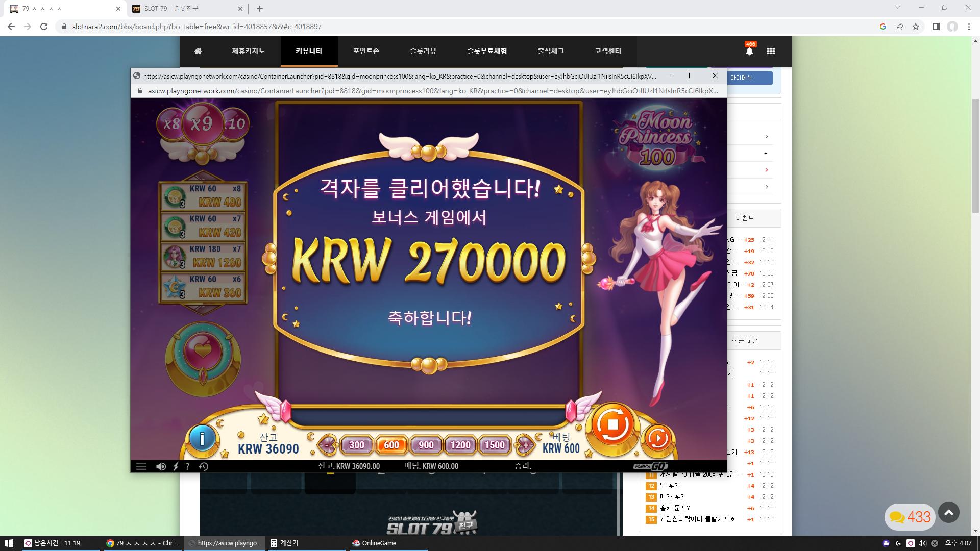
Task: Open post '홀카 문자?' in the sidebar
Action: coord(675,508)
